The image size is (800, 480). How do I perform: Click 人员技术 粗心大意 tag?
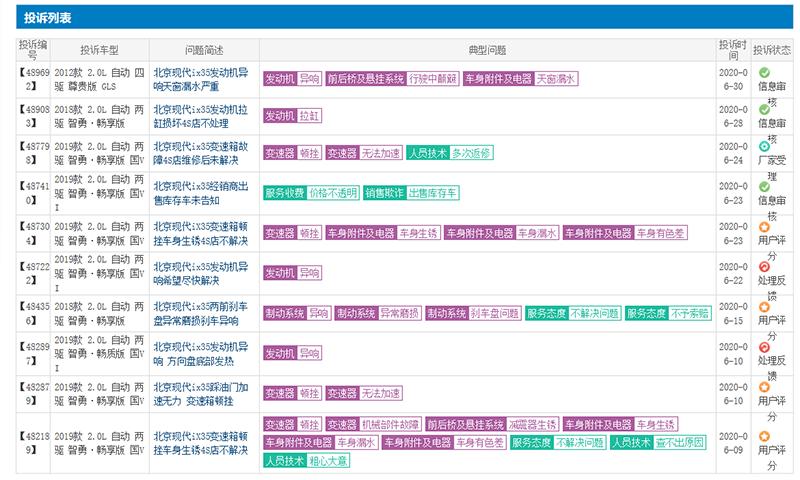pos(307,461)
